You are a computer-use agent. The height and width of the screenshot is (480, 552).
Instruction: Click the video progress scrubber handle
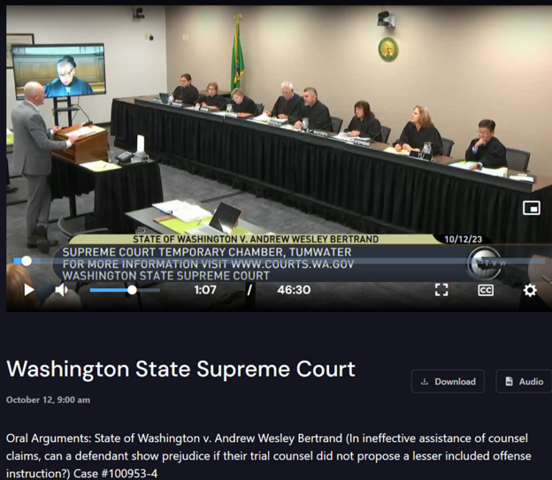point(26,261)
